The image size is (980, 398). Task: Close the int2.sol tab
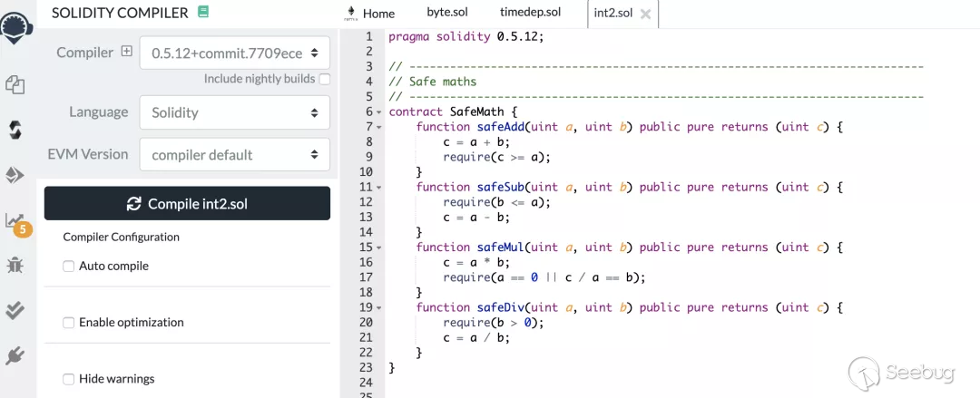[645, 14]
